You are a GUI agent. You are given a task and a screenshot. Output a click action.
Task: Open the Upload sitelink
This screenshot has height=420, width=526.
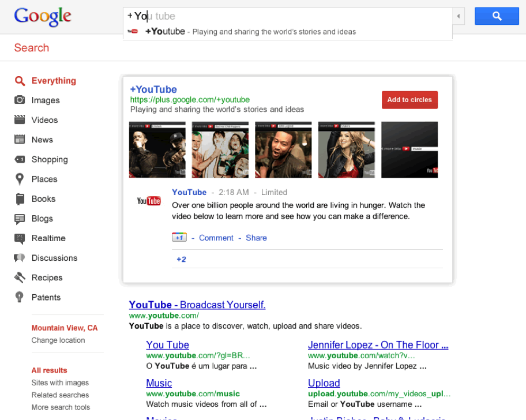[324, 382]
